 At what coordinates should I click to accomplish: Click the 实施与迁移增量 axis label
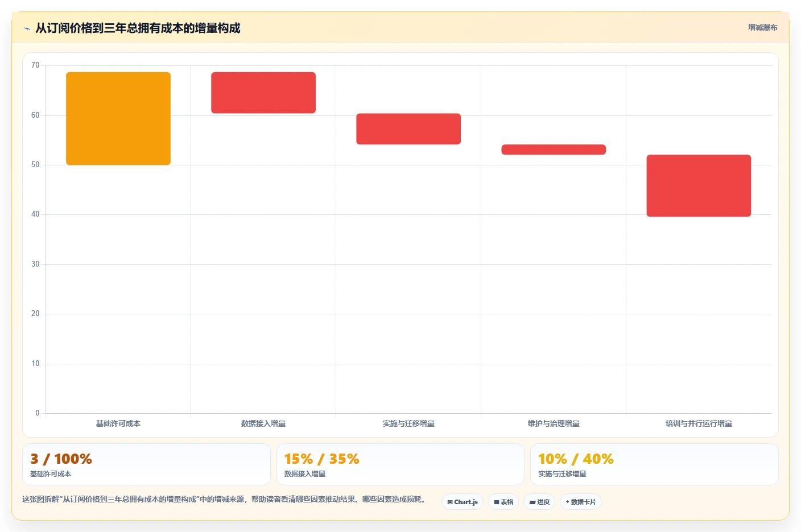(408, 423)
